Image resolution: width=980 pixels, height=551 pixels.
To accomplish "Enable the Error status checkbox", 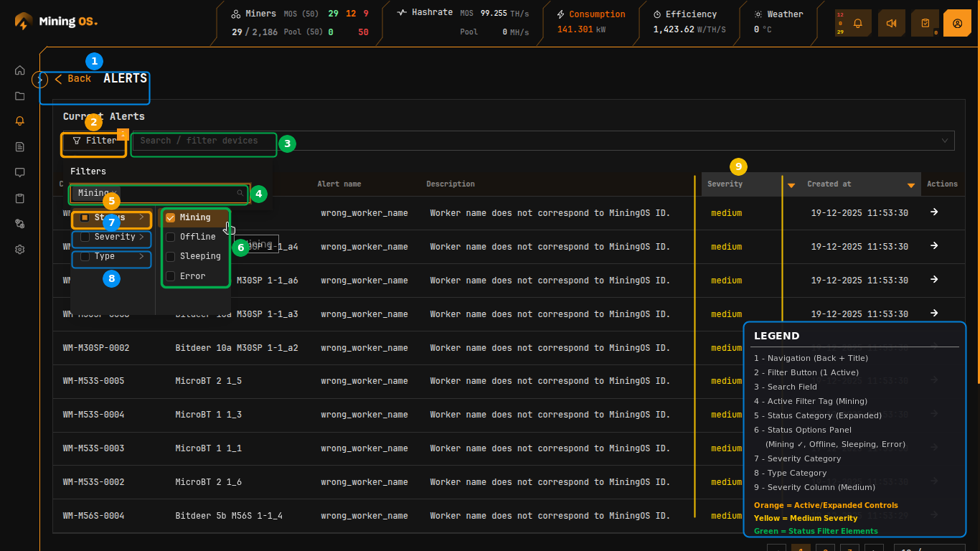I will [x=171, y=276].
